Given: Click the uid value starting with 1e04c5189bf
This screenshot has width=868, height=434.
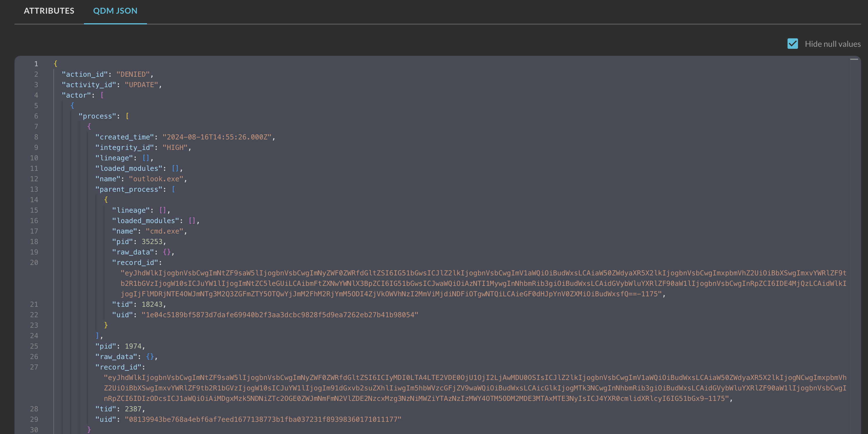Looking at the screenshot, I should (280, 315).
